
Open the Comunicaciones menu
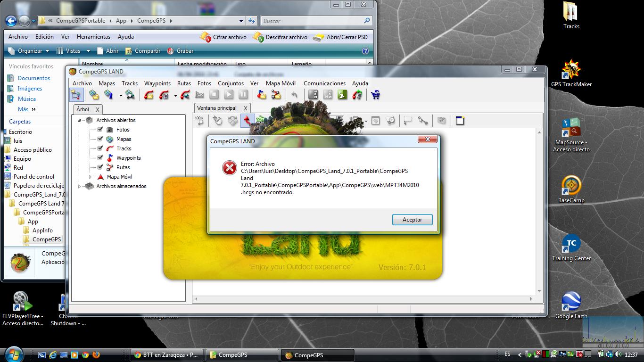324,83
